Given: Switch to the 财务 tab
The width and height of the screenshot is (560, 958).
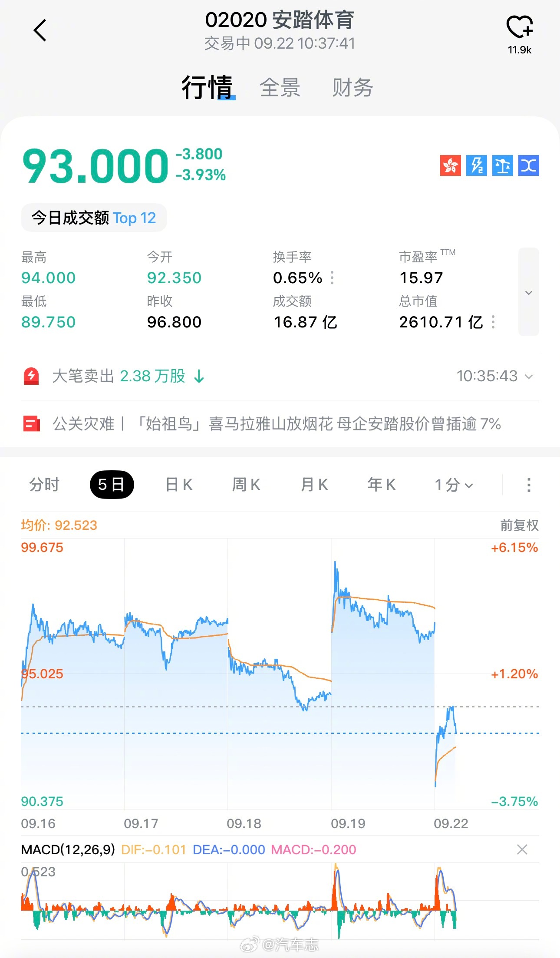Looking at the screenshot, I should pyautogui.click(x=352, y=88).
